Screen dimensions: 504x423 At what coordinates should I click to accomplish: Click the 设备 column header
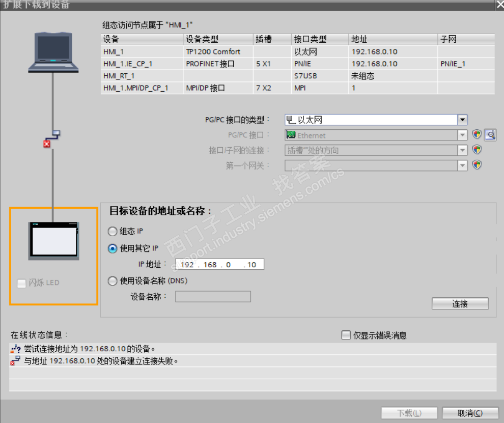[x=142, y=39]
